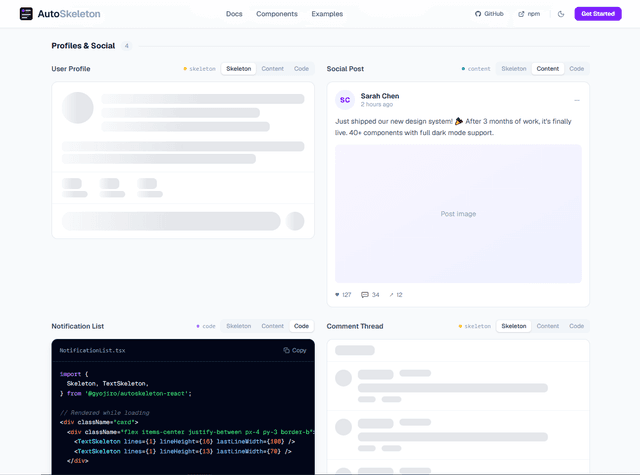Select Skeleton tab for Social Post

[x=514, y=69]
